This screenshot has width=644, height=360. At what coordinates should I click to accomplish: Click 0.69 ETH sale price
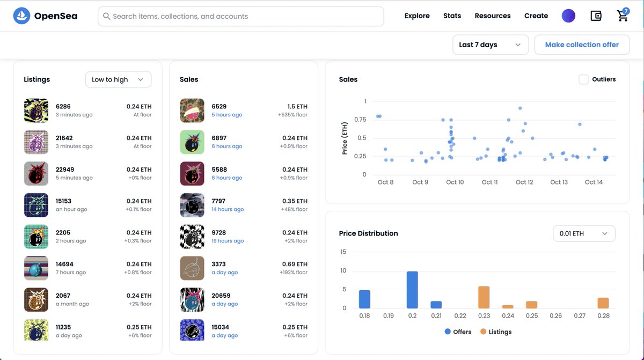pyautogui.click(x=295, y=265)
